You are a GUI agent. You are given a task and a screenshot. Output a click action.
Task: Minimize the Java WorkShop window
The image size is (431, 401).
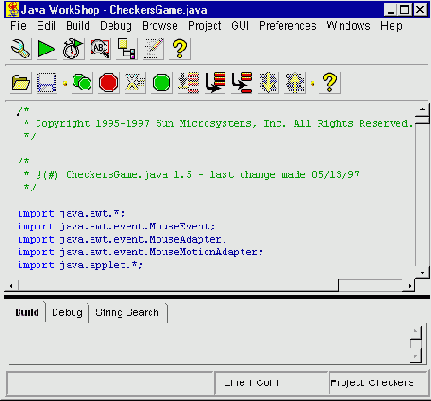pyautogui.click(x=390, y=10)
